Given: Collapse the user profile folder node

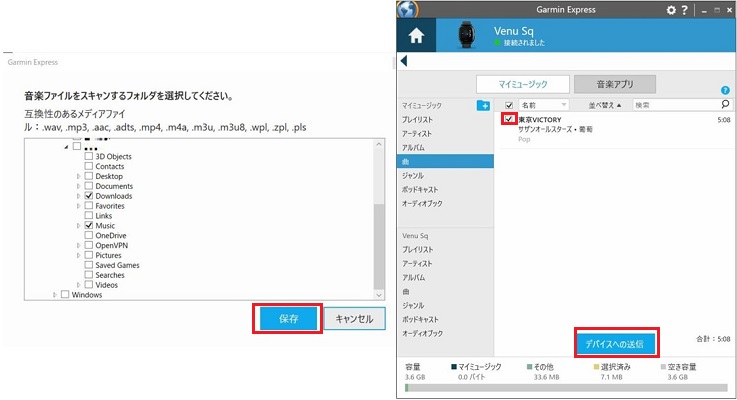Looking at the screenshot, I should point(66,147).
